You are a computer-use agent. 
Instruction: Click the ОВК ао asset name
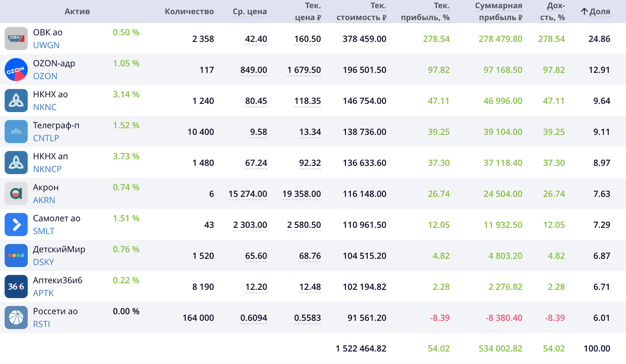47,32
